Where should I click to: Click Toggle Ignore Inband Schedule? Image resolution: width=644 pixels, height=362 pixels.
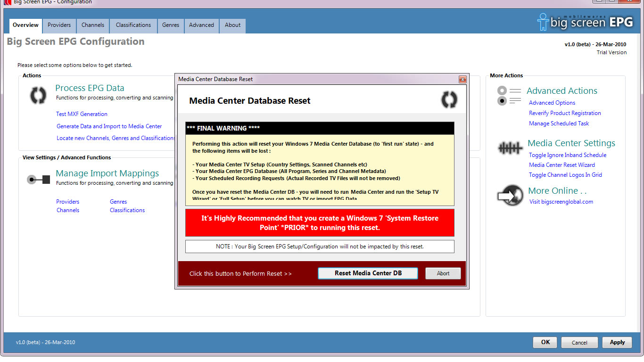click(x=568, y=155)
